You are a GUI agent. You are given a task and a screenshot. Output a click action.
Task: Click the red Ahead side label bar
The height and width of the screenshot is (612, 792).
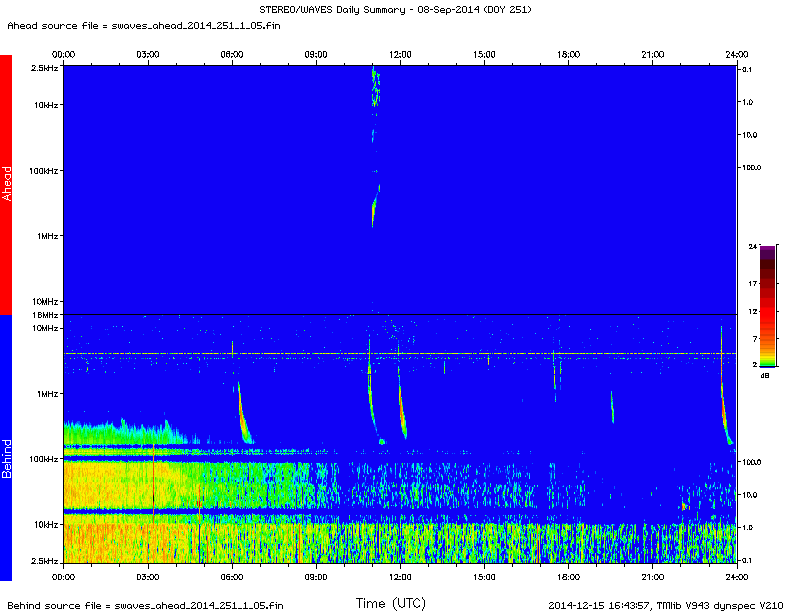6,184
